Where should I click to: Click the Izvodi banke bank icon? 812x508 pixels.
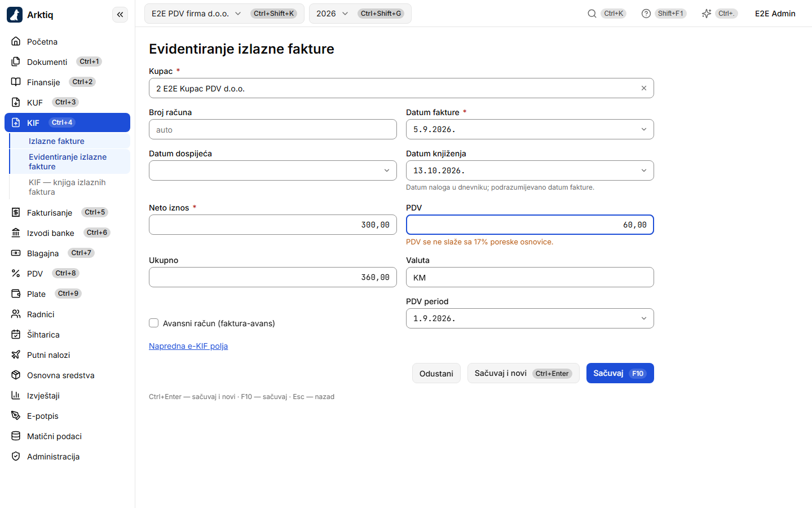[16, 233]
